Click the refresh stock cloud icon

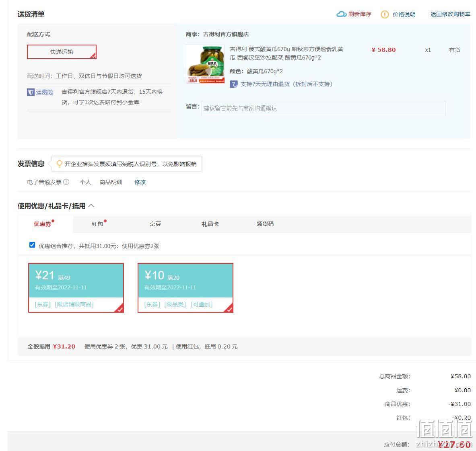point(341,14)
